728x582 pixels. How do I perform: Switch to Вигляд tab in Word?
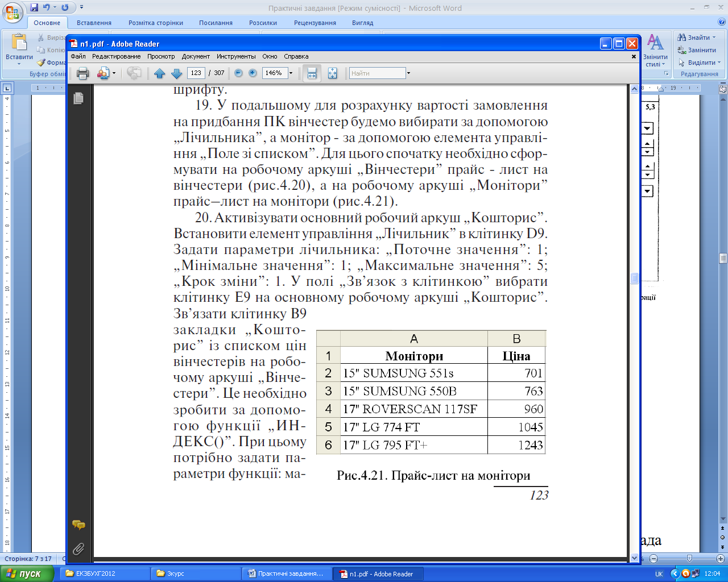click(x=362, y=23)
